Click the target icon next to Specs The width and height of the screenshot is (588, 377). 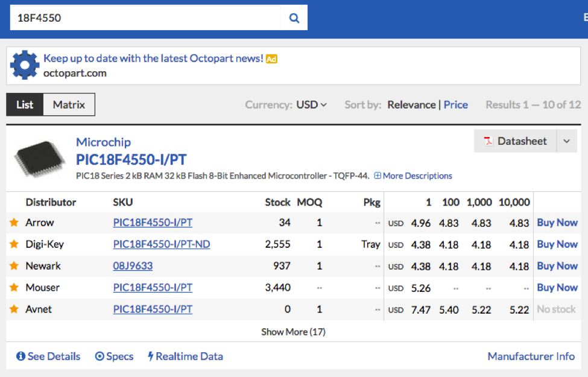100,356
